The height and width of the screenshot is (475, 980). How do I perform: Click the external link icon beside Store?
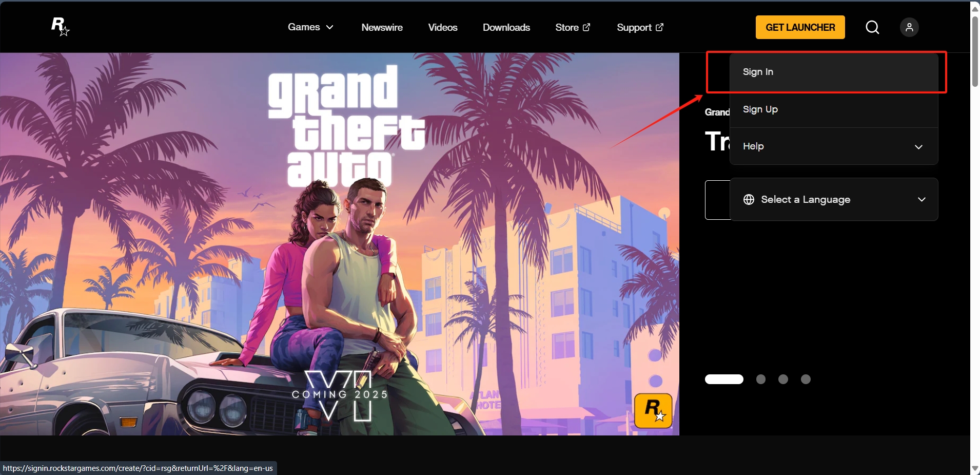tap(586, 27)
